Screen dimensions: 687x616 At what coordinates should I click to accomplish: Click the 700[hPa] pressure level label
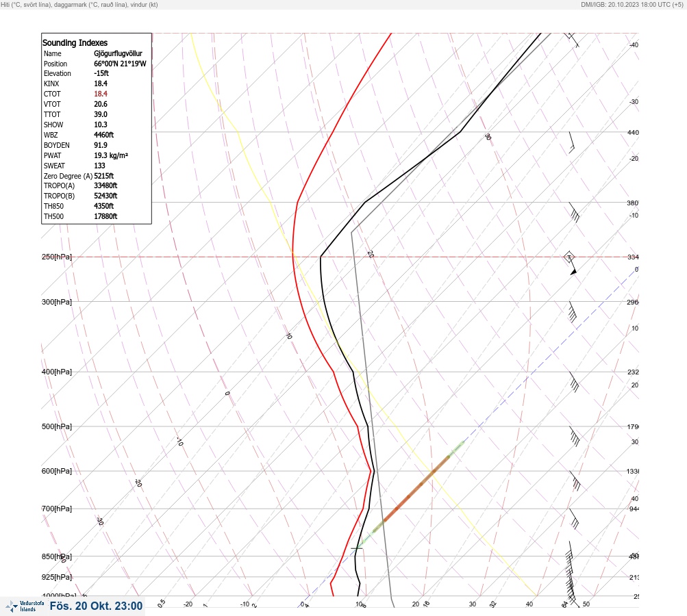(x=57, y=509)
